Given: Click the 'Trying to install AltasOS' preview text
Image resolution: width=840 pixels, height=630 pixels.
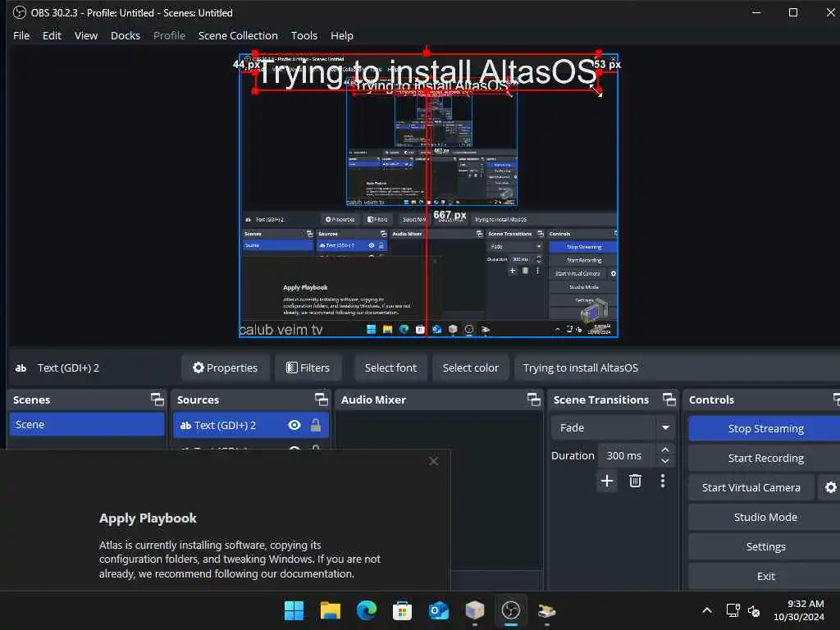Looking at the screenshot, I should pos(427,72).
